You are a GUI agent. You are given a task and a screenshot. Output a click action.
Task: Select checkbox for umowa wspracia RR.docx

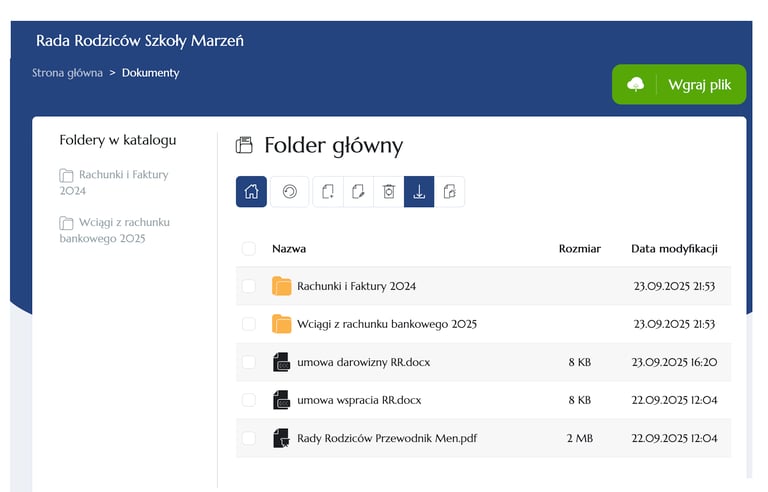pos(249,400)
